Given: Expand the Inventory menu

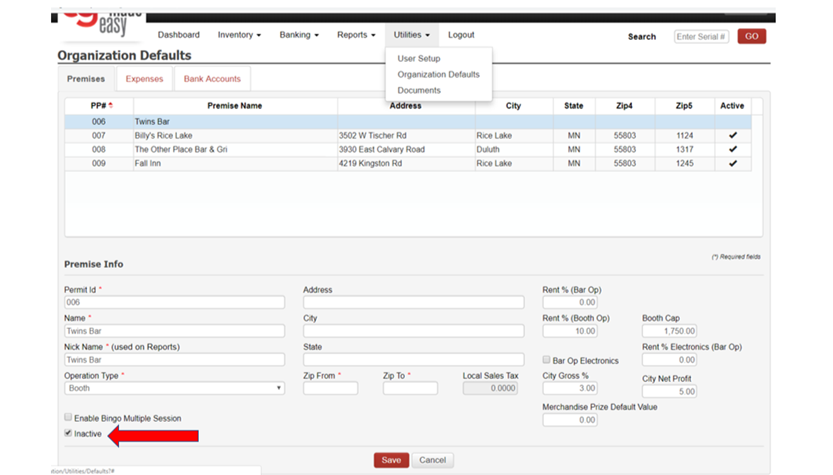Looking at the screenshot, I should click(x=239, y=35).
